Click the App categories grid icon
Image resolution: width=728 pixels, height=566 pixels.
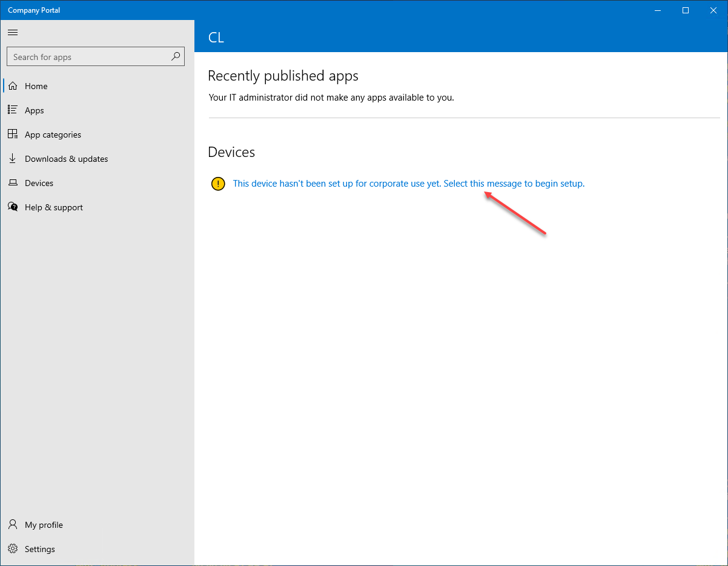[13, 134]
